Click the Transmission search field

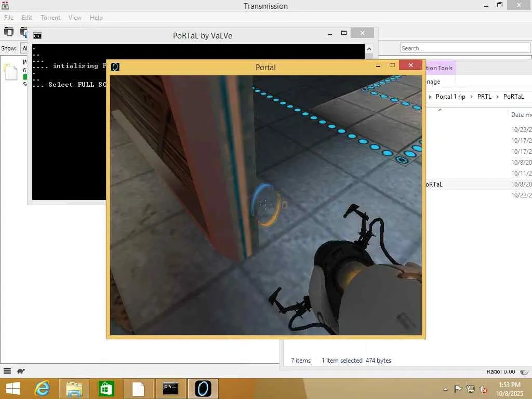[x=465, y=48]
